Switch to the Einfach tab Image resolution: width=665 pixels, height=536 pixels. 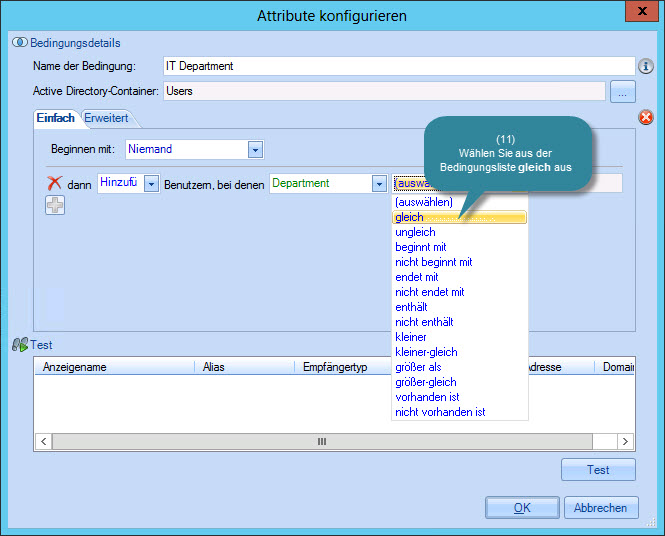[56, 118]
